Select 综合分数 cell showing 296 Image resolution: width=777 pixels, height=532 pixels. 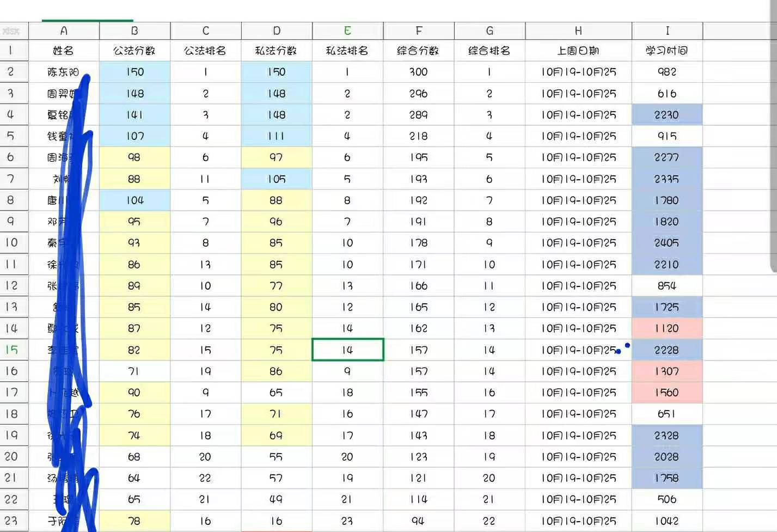[419, 94]
